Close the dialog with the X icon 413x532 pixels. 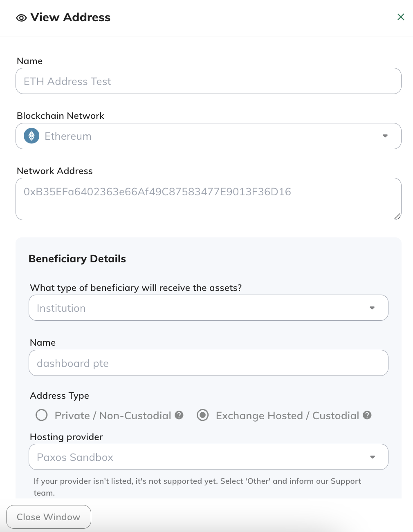click(x=401, y=17)
